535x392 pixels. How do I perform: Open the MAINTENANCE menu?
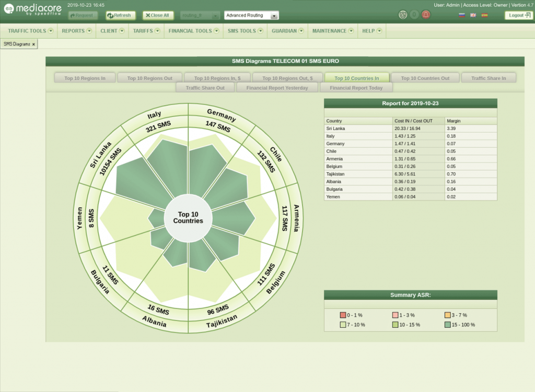333,31
